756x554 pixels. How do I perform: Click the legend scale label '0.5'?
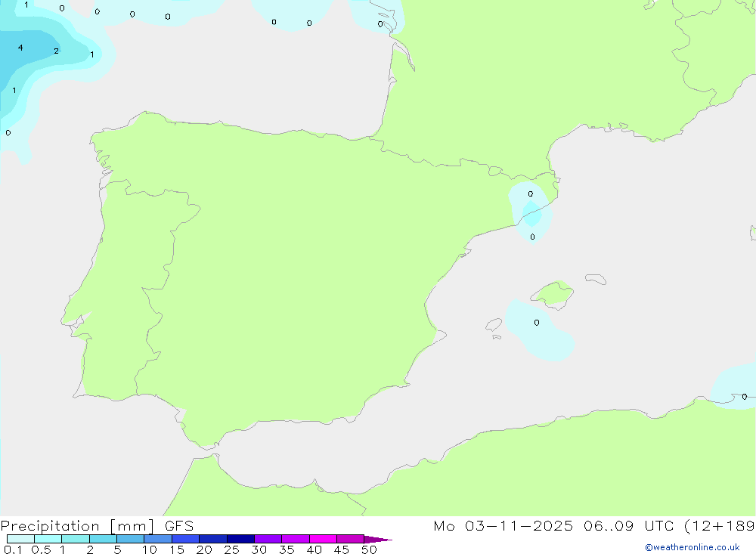[41, 549]
